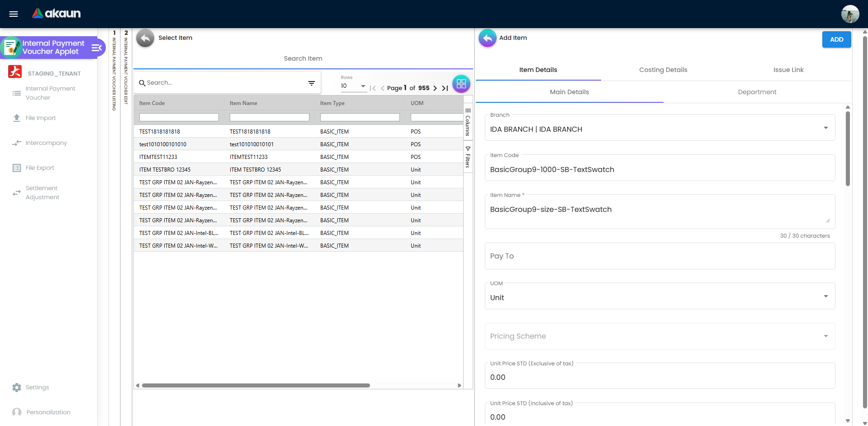Viewport: 868px width, 426px height.
Task: Open the Rows per page dropdown
Action: pyautogui.click(x=353, y=86)
